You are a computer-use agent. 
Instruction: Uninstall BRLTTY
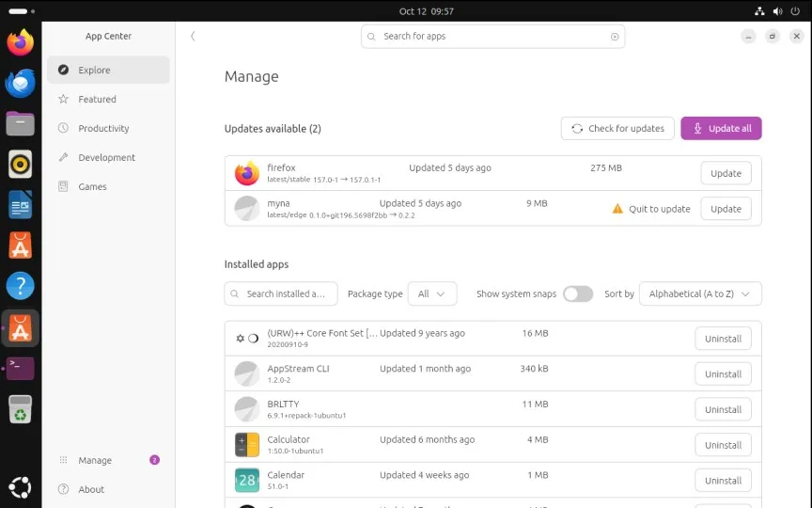723,409
